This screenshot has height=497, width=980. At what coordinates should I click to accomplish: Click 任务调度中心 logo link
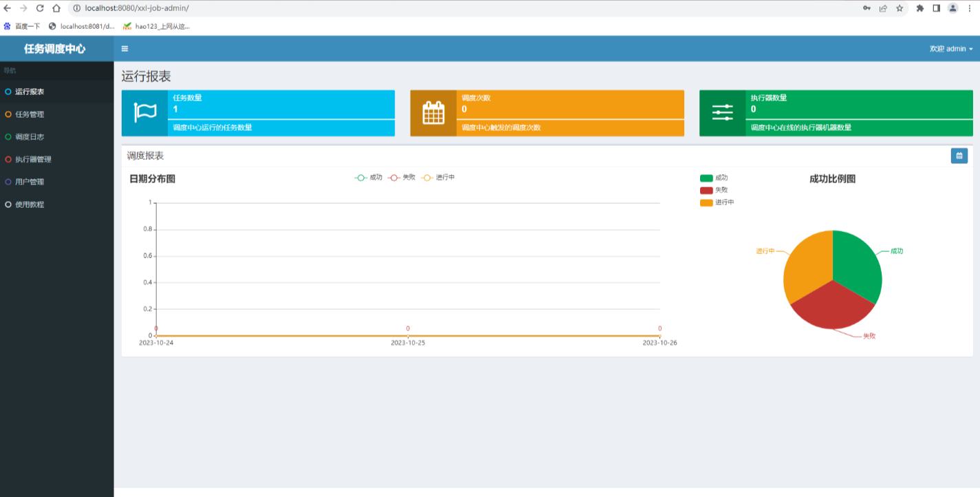pyautogui.click(x=55, y=49)
